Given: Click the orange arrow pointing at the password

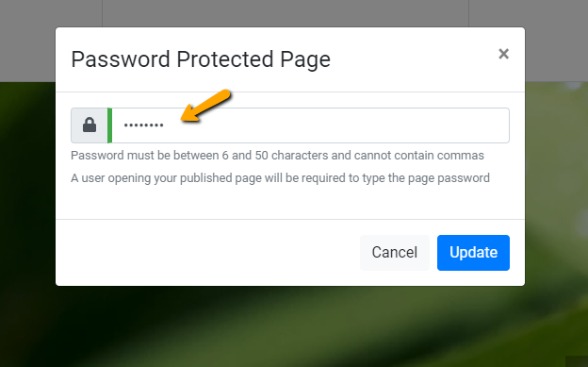Looking at the screenshot, I should pyautogui.click(x=205, y=106).
